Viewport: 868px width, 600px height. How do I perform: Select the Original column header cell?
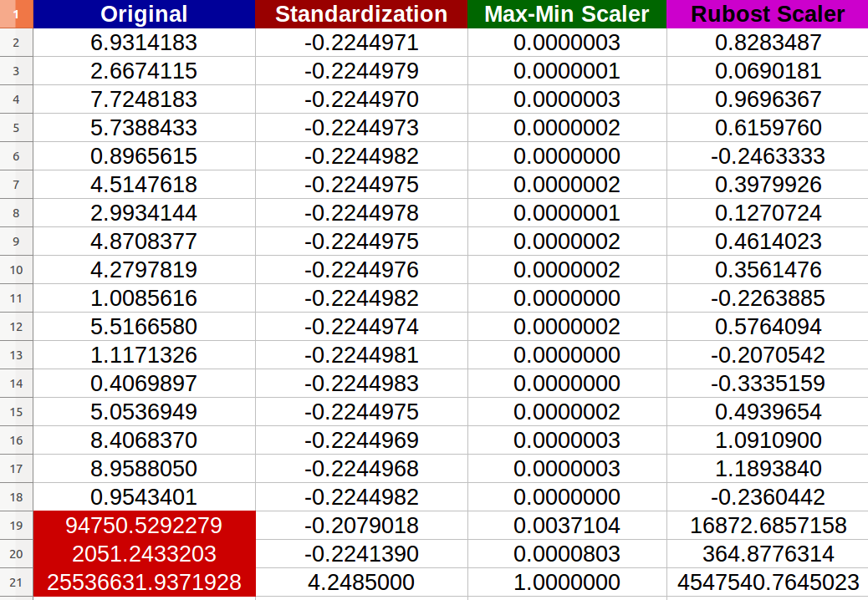click(x=144, y=14)
